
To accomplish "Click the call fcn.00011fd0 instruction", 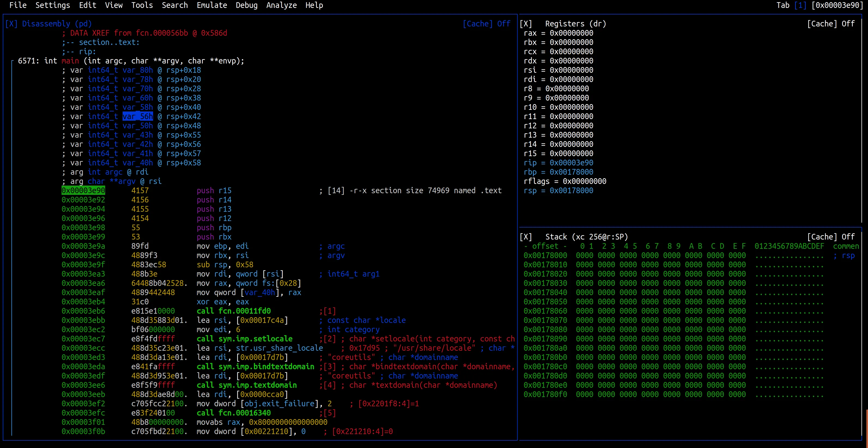I will coord(233,311).
